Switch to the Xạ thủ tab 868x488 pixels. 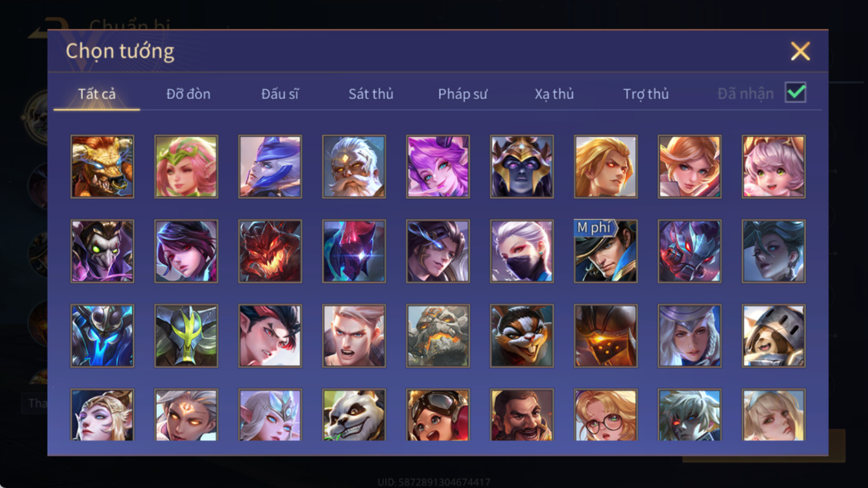pos(554,94)
